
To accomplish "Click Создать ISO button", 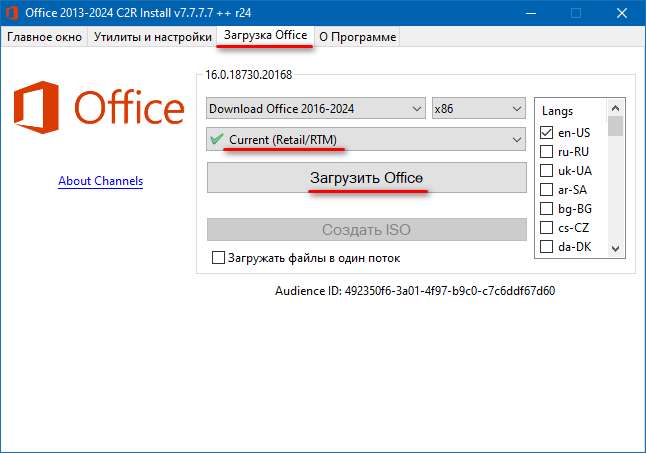I will [x=367, y=229].
